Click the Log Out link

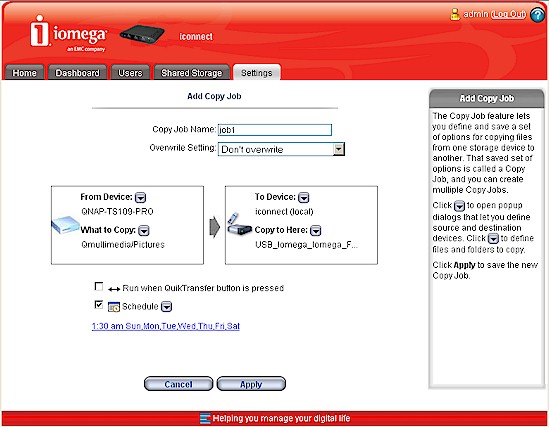point(508,14)
